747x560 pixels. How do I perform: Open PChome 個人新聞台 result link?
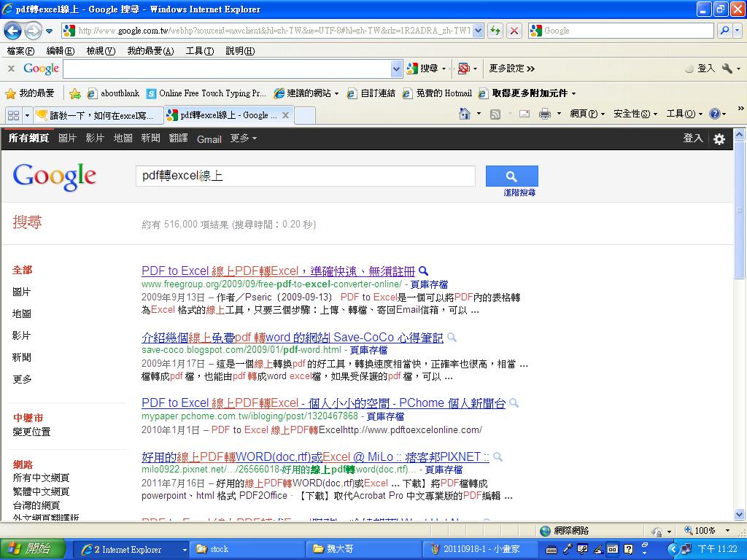tap(323, 402)
